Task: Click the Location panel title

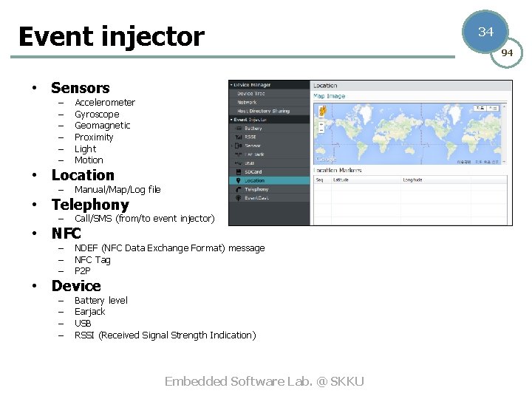Action: click(325, 86)
